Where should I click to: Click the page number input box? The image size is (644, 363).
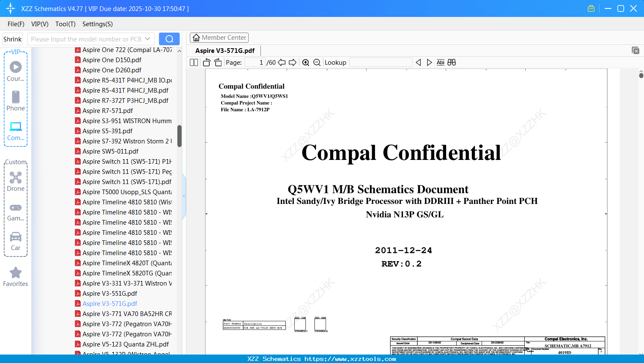[x=255, y=63]
